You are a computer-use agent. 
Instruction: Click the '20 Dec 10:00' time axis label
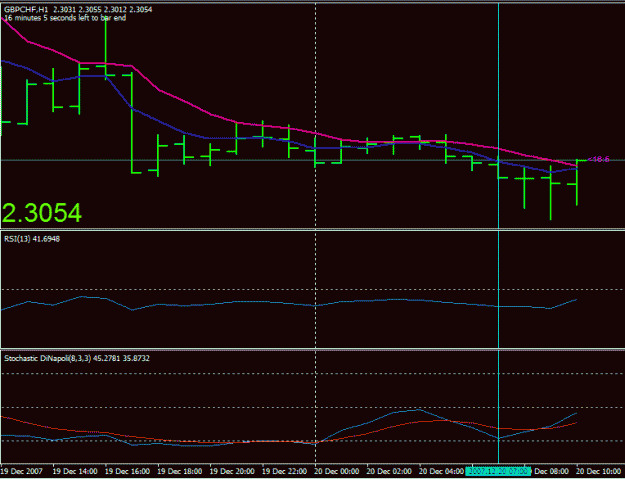coord(601,471)
